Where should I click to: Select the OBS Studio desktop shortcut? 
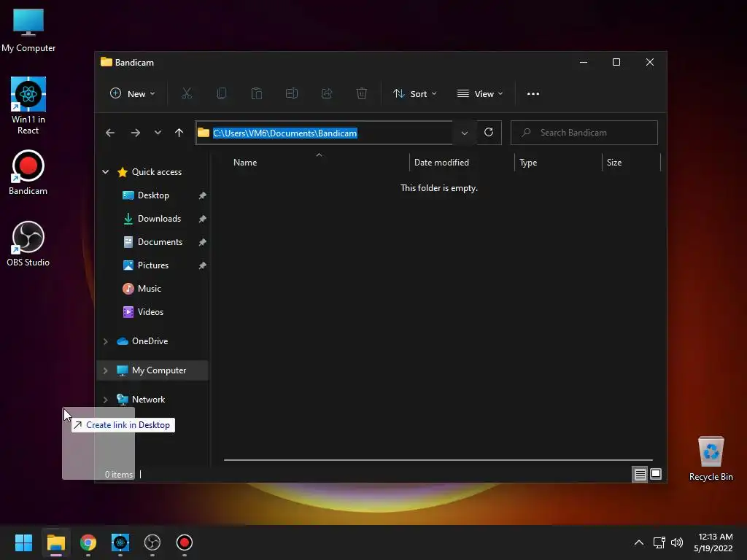[x=28, y=244]
